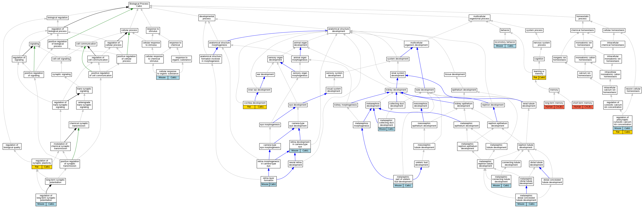This screenshot has height=208, width=644.
Task: Select the eye development node
Action: point(298,105)
